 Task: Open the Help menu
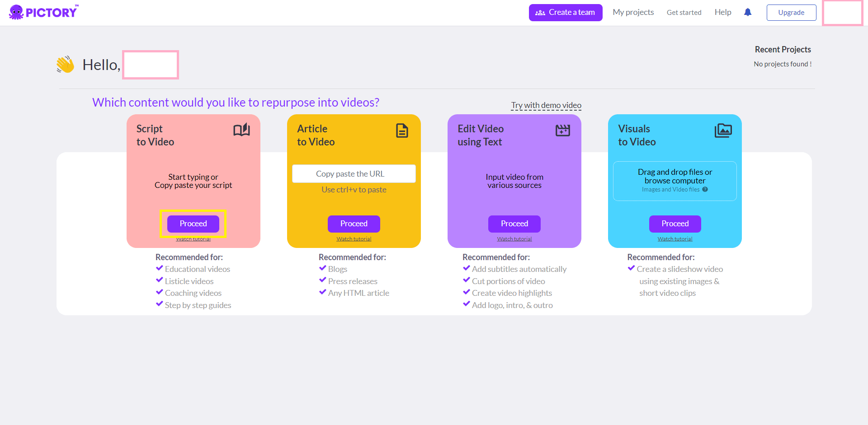pos(723,12)
